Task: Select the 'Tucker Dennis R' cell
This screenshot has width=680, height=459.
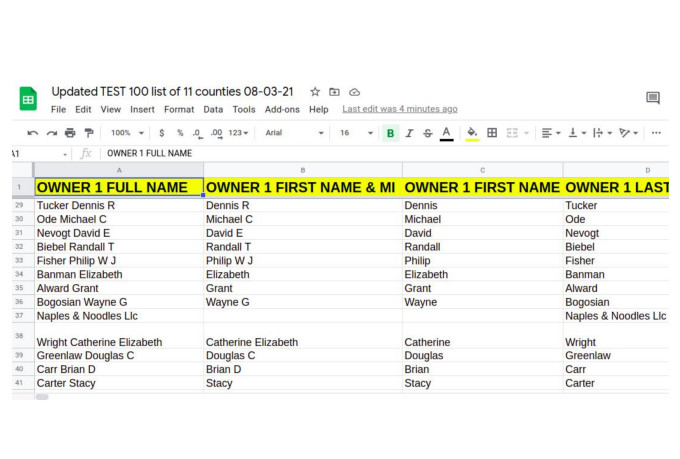Action: [119, 205]
